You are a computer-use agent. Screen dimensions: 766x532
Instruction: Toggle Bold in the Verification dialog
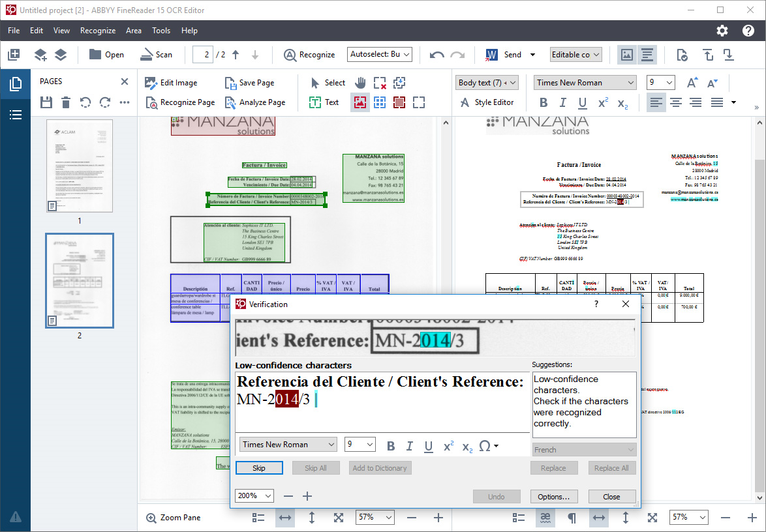pyautogui.click(x=391, y=446)
